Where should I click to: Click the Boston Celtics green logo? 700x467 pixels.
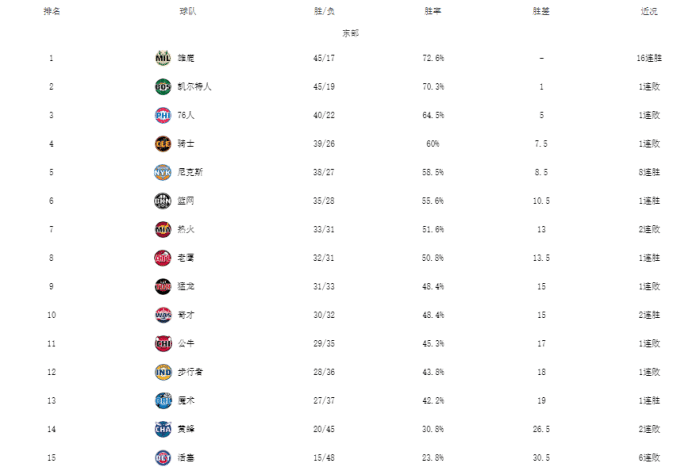coord(163,87)
